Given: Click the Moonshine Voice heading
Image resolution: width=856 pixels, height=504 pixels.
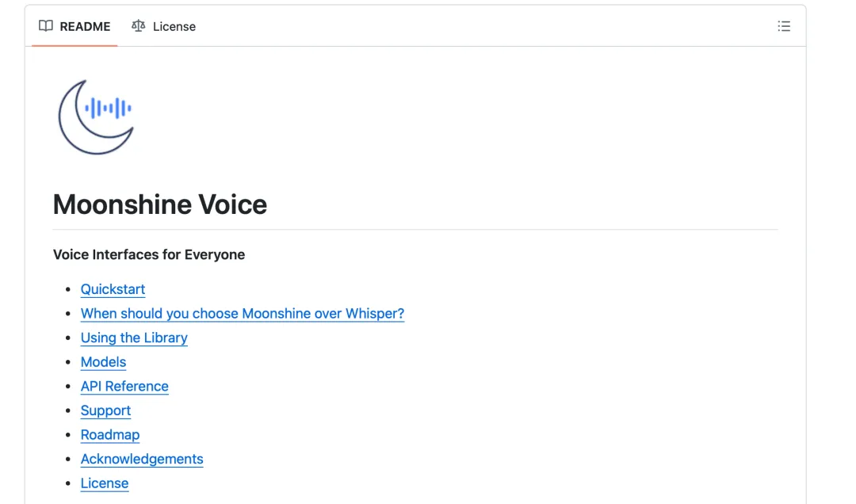Looking at the screenshot, I should 160,204.
